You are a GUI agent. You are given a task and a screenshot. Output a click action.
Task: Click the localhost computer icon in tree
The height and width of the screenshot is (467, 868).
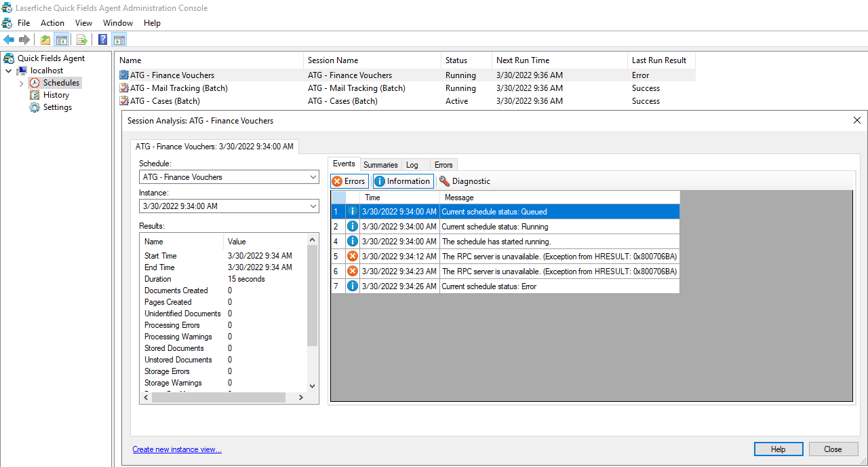coord(22,71)
